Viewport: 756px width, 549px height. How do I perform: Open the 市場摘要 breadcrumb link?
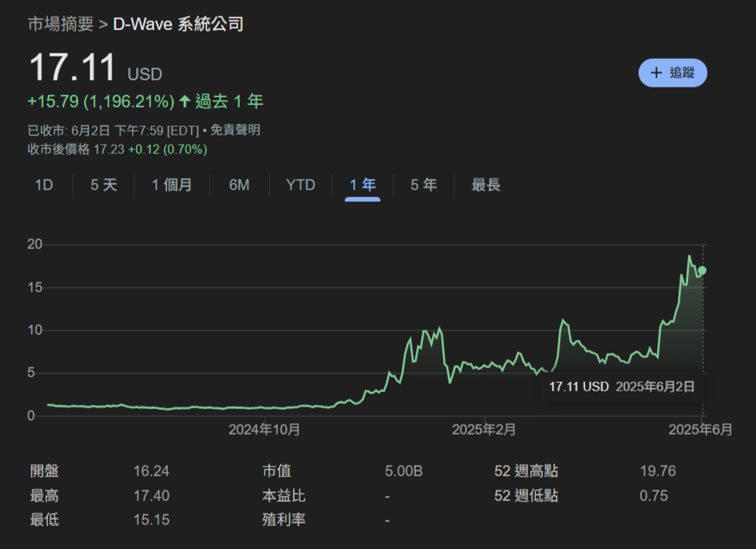coord(61,24)
